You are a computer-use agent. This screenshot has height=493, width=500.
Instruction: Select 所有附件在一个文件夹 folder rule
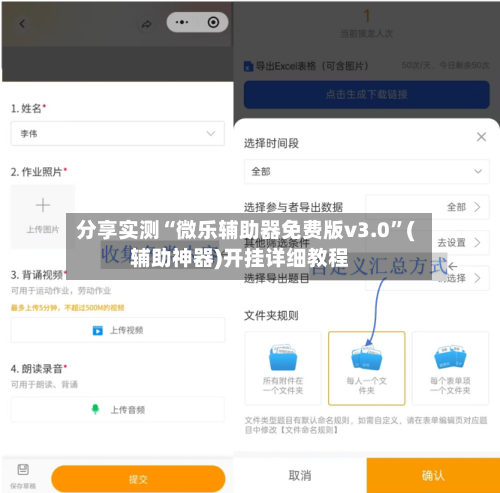(x=283, y=368)
